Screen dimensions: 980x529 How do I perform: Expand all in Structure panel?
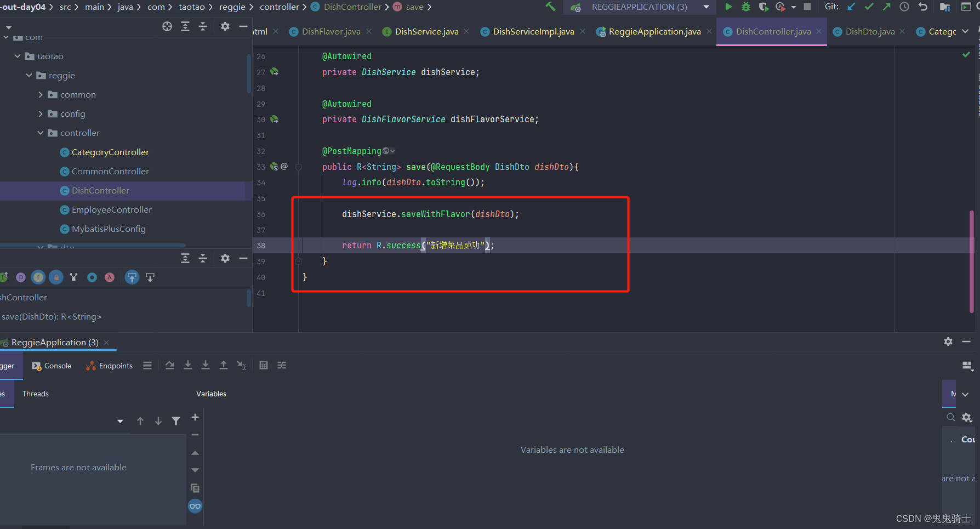(x=185, y=258)
